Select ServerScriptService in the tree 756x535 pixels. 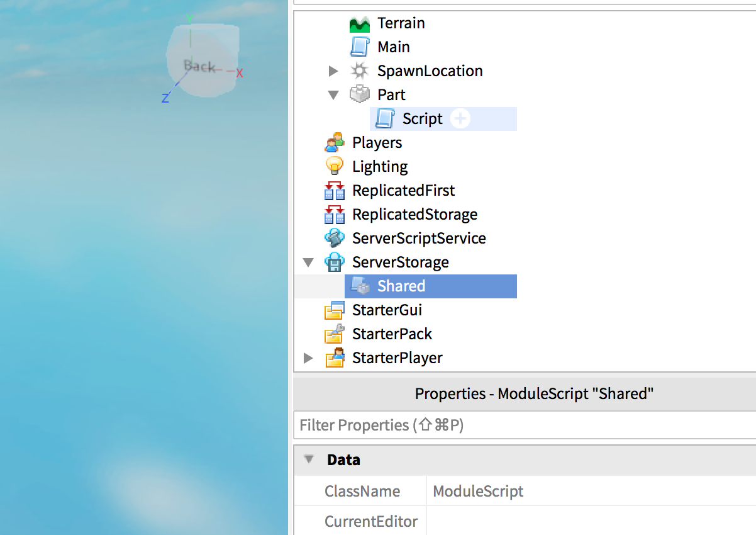(419, 239)
